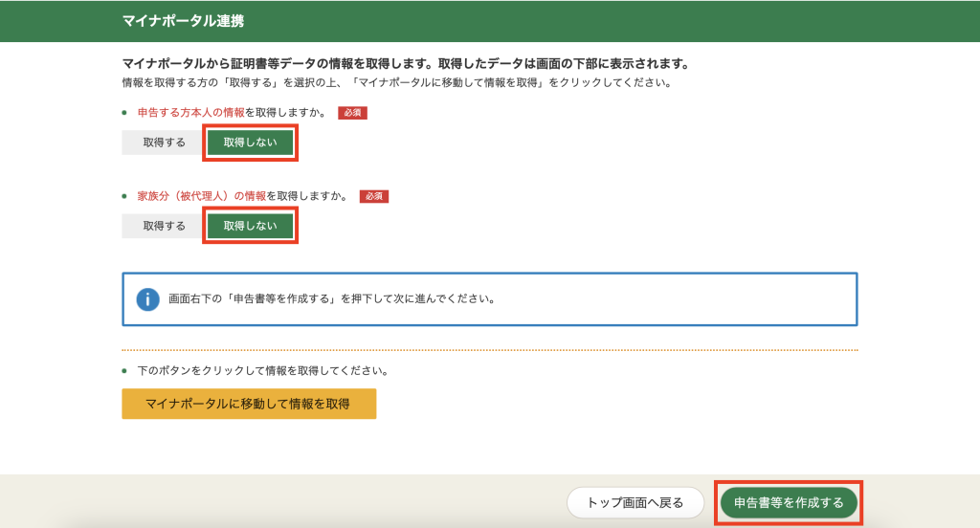The height and width of the screenshot is (528, 980).
Task: Click green bullet beside 下のボタンをクリックして text
Action: 124,370
